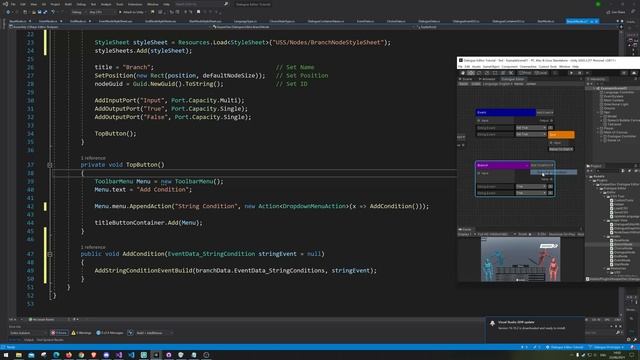Open the Return To Start dropdown in Unity
Screen dimensions: 640x360
pos(561,149)
